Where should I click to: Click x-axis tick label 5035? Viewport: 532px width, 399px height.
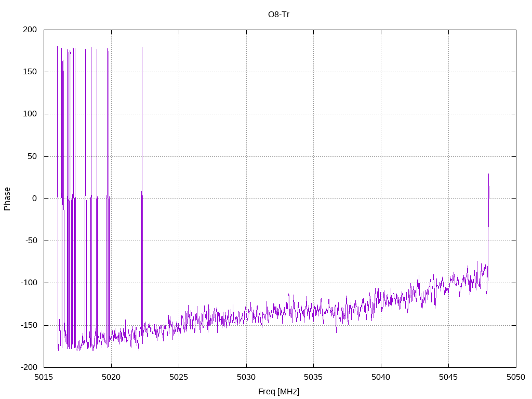point(313,377)
